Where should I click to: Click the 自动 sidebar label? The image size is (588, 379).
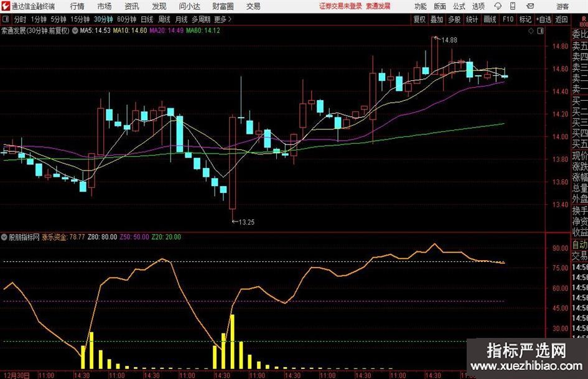[x=580, y=245]
